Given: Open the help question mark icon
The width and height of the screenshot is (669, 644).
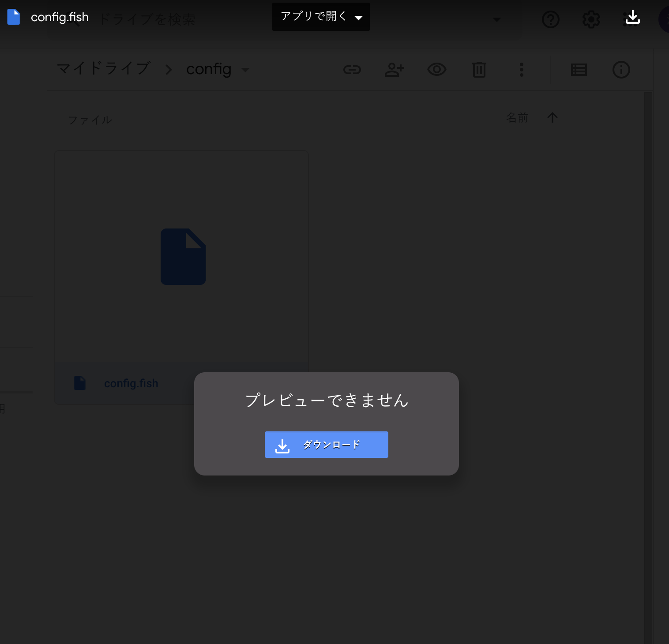Looking at the screenshot, I should pos(550,19).
